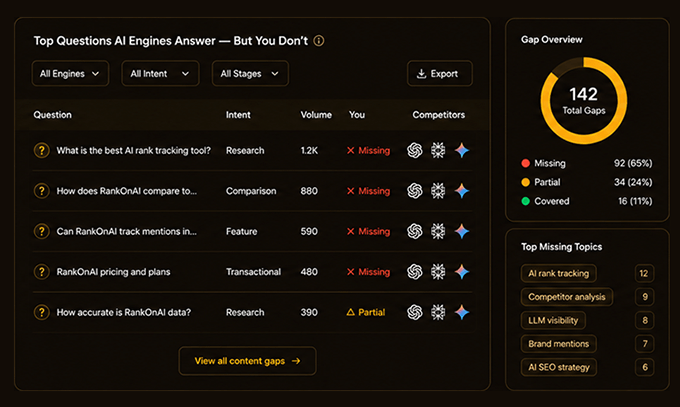Click the info icon beside the panel title
The width and height of the screenshot is (680, 407).
tap(319, 41)
